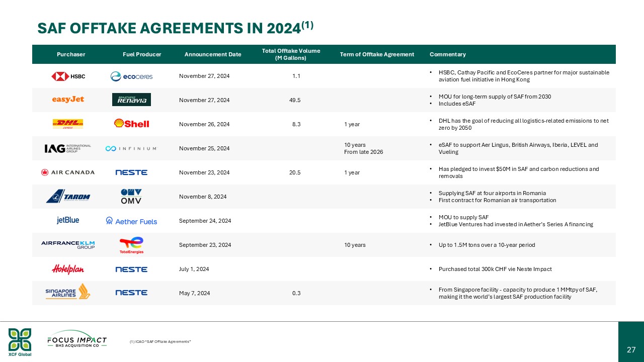
Task: Click the date "May 7, 2024"
Action: click(x=194, y=293)
